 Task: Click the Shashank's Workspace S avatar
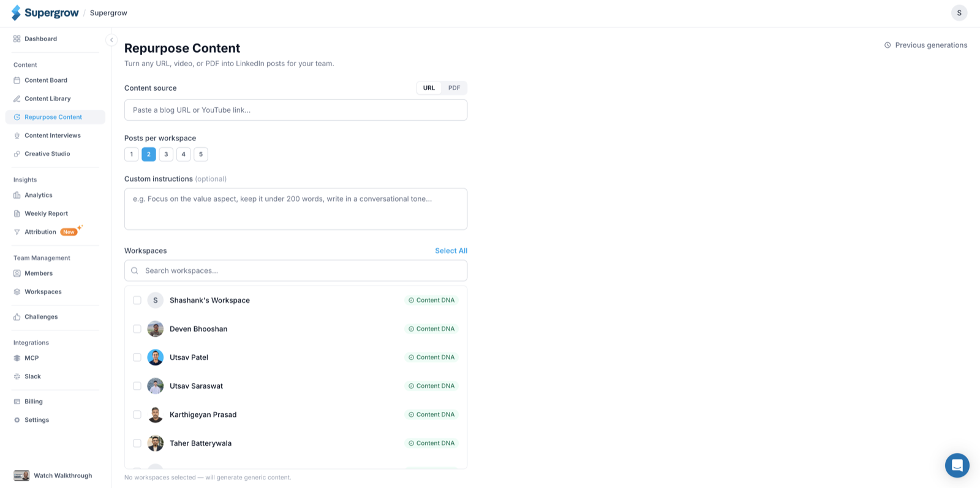(156, 300)
